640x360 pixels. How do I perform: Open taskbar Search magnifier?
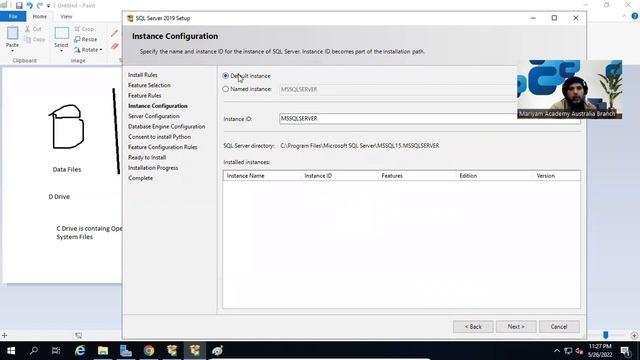33,351
